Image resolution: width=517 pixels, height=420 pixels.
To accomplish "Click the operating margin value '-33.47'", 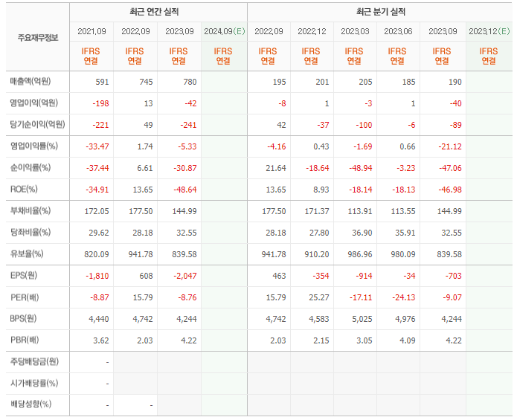I will pos(97,146).
